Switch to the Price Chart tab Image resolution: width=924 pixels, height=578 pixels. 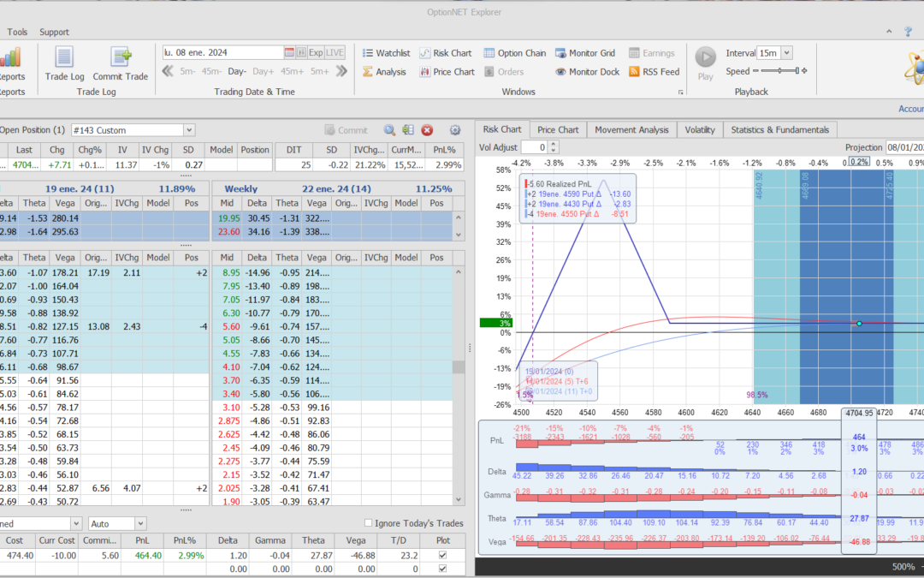[x=558, y=129]
